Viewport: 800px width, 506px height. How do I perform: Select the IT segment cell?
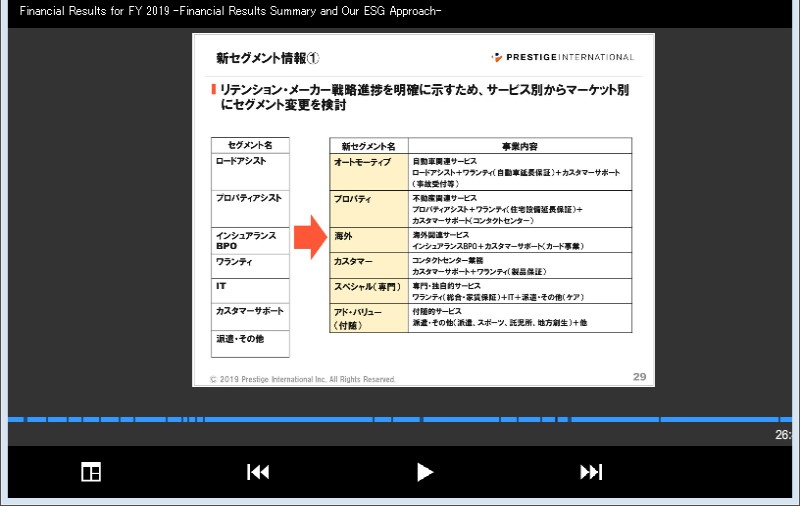tap(250, 291)
